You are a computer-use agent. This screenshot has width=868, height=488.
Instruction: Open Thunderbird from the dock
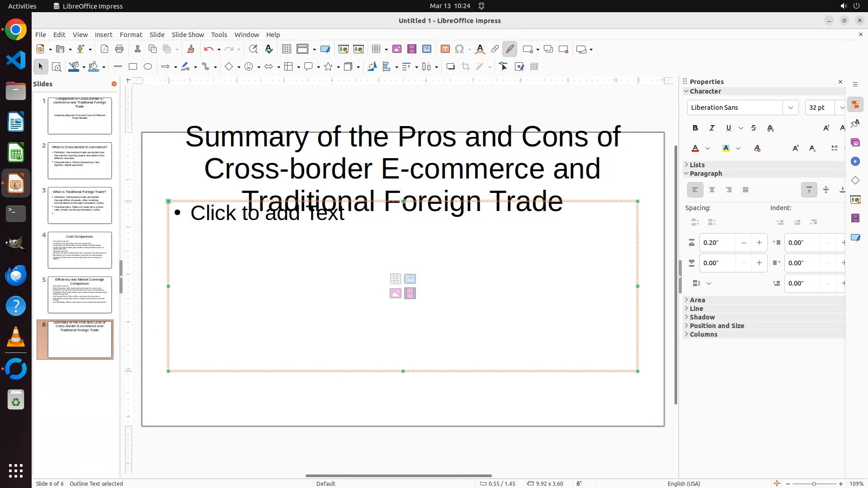click(x=16, y=275)
